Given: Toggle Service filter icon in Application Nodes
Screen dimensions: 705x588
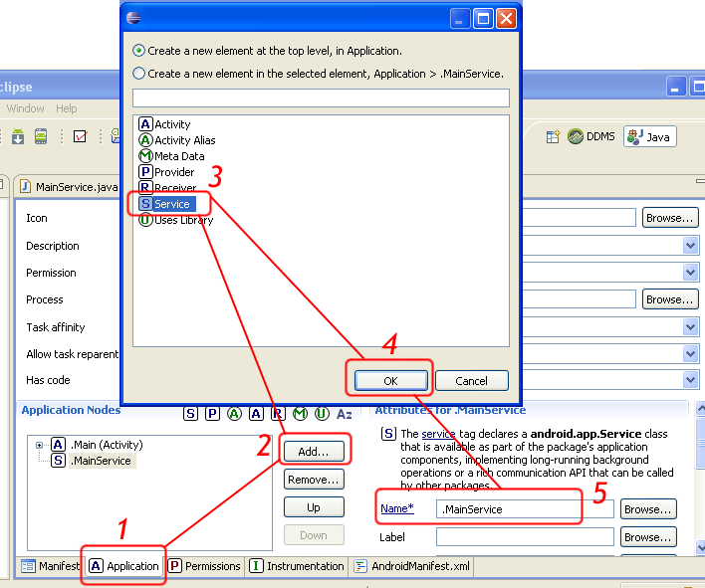Looking at the screenshot, I should pos(190,414).
